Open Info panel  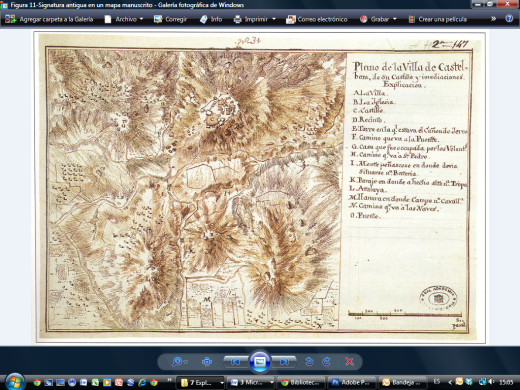pos(211,19)
